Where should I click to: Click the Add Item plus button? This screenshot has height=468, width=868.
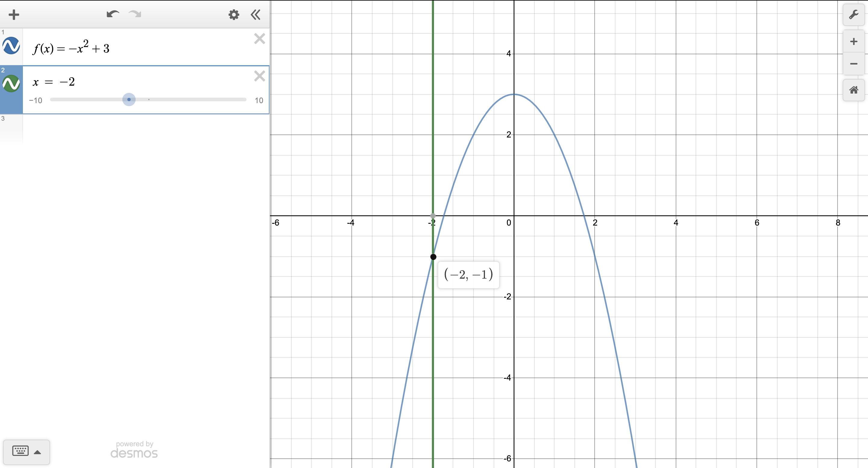[x=14, y=14]
